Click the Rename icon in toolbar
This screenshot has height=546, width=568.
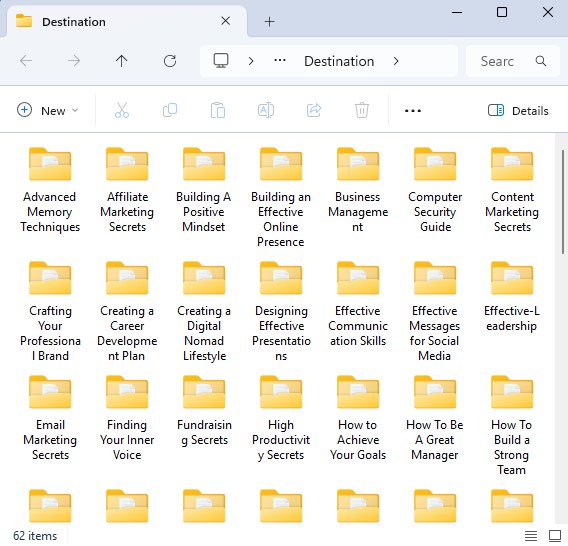[266, 110]
